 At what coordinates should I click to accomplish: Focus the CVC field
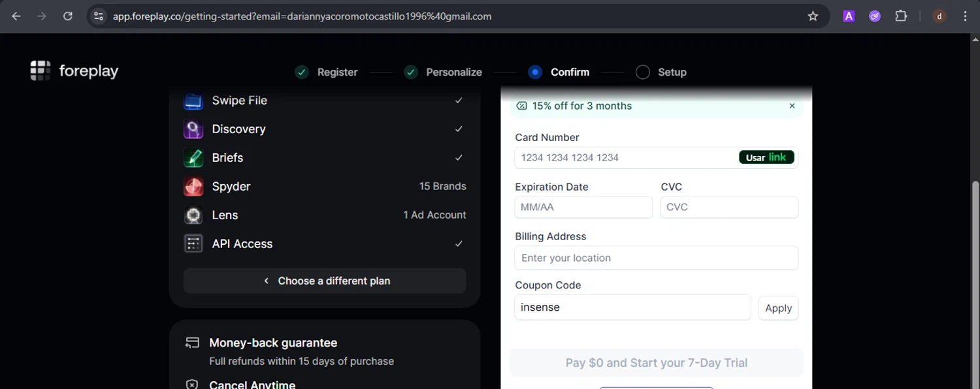click(729, 207)
